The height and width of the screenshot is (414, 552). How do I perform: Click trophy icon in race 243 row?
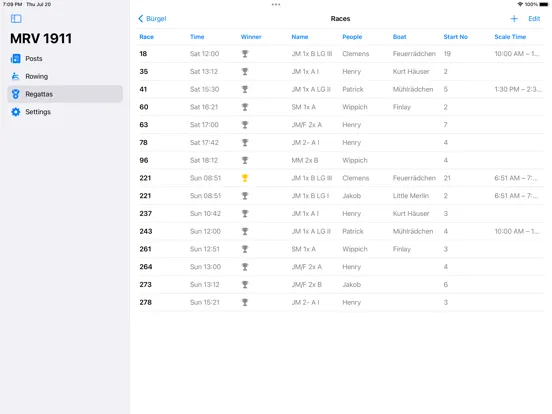pyautogui.click(x=245, y=231)
